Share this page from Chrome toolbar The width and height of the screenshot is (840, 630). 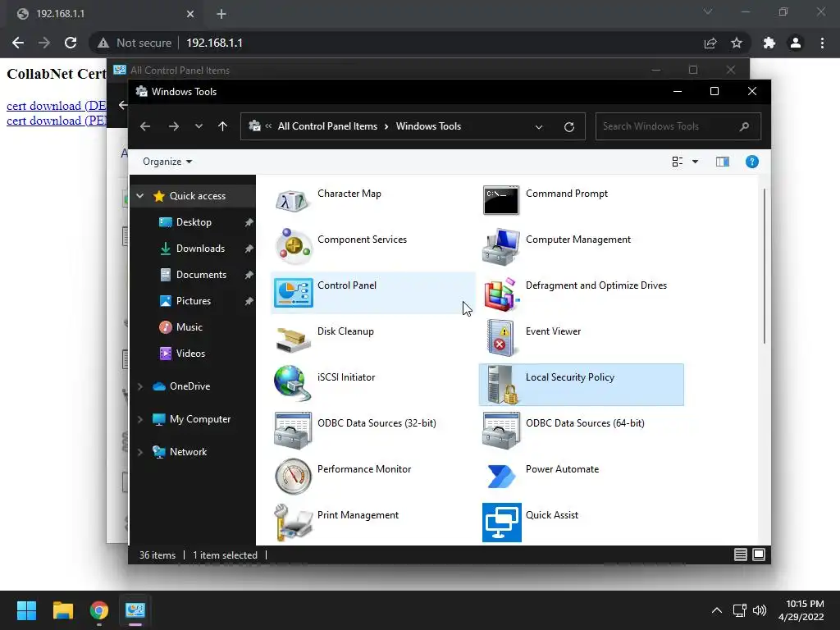pyautogui.click(x=710, y=43)
